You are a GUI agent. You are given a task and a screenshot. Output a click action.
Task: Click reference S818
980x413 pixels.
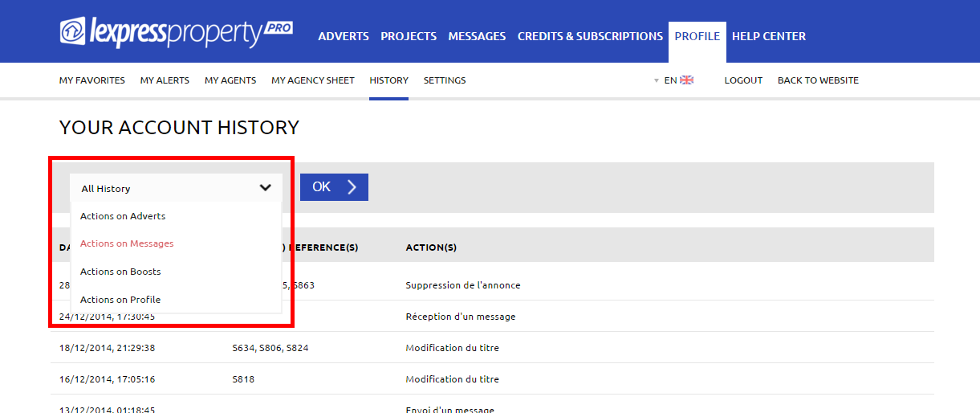click(243, 379)
